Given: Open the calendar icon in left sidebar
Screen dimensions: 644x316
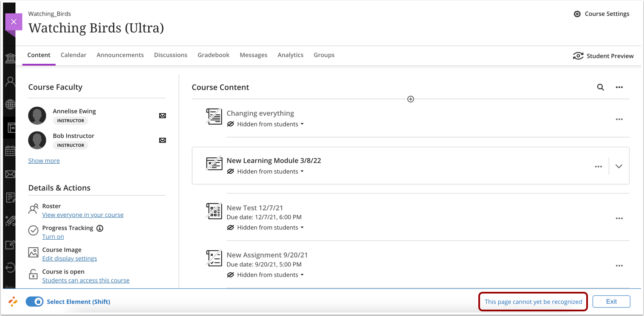Looking at the screenshot, I should click(x=10, y=151).
